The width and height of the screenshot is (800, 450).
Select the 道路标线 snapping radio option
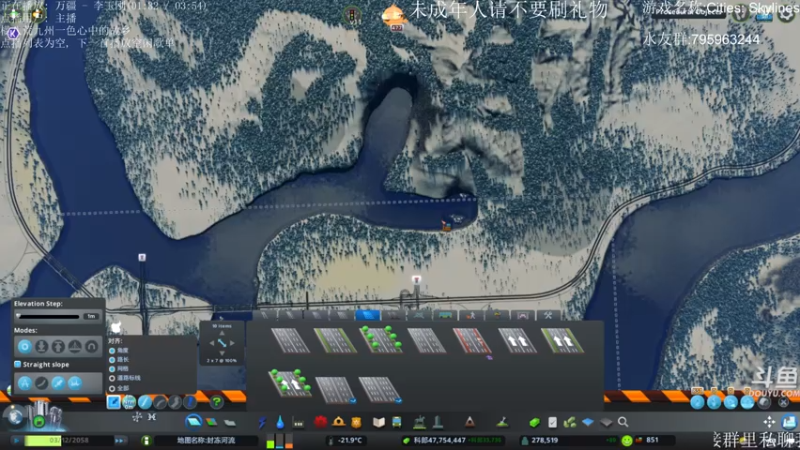point(112,379)
